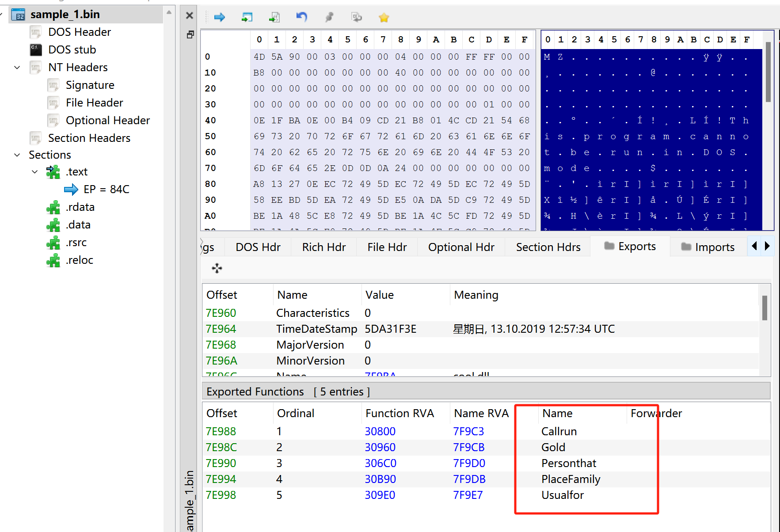Click the Ordinal column header
The image size is (780, 532).
296,413
